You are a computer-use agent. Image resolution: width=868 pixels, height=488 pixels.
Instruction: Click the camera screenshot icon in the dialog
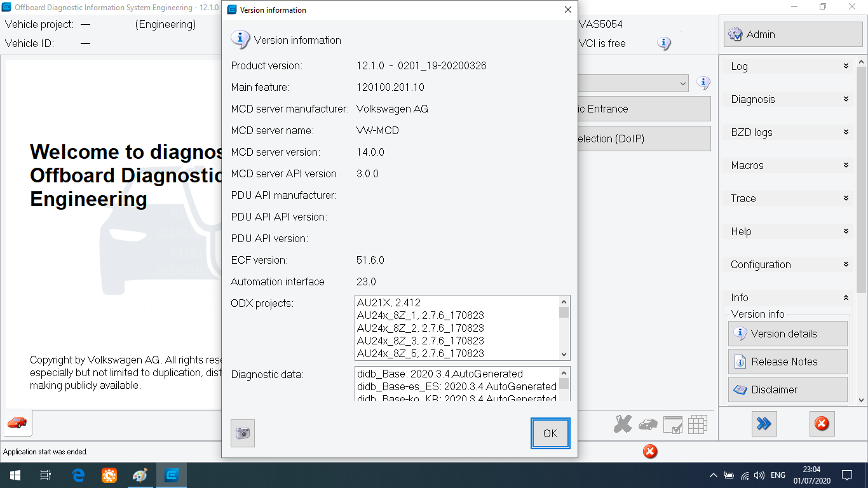coord(243,433)
